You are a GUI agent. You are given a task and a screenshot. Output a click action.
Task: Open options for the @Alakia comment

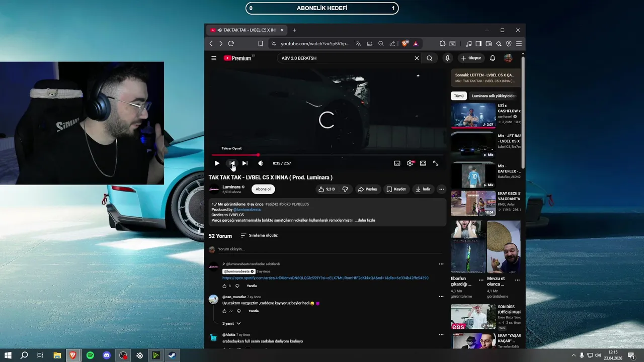coord(441,335)
